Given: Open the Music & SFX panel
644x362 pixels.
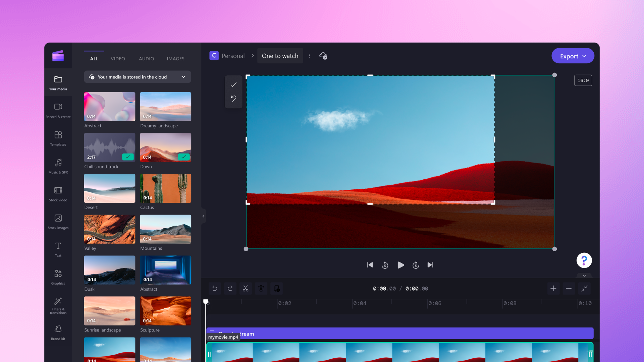Looking at the screenshot, I should pyautogui.click(x=57, y=166).
